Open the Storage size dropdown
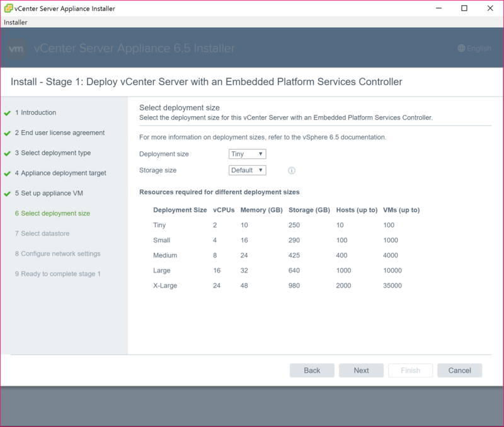Viewport: 504px width, 427px height. (247, 170)
